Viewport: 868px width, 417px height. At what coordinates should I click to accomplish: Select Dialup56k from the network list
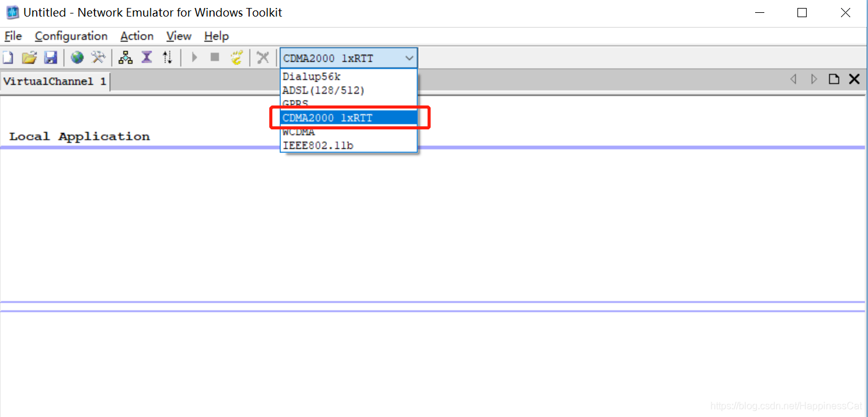click(311, 76)
